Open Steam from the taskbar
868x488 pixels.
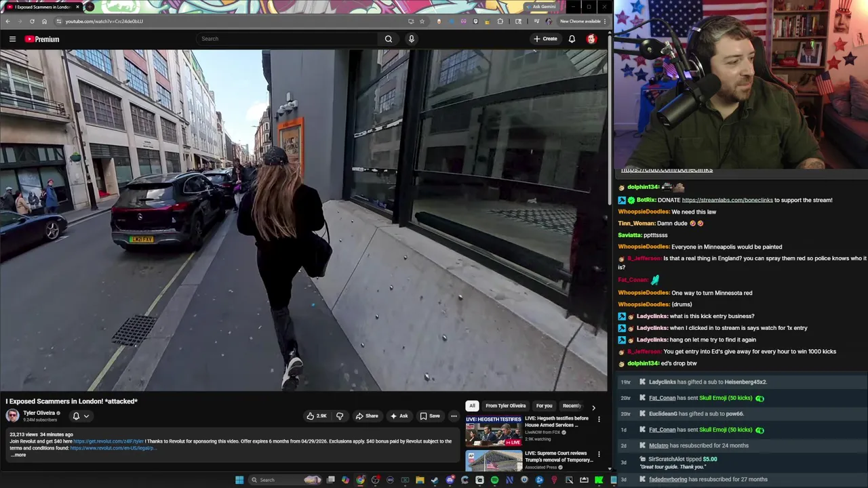pyautogui.click(x=435, y=480)
